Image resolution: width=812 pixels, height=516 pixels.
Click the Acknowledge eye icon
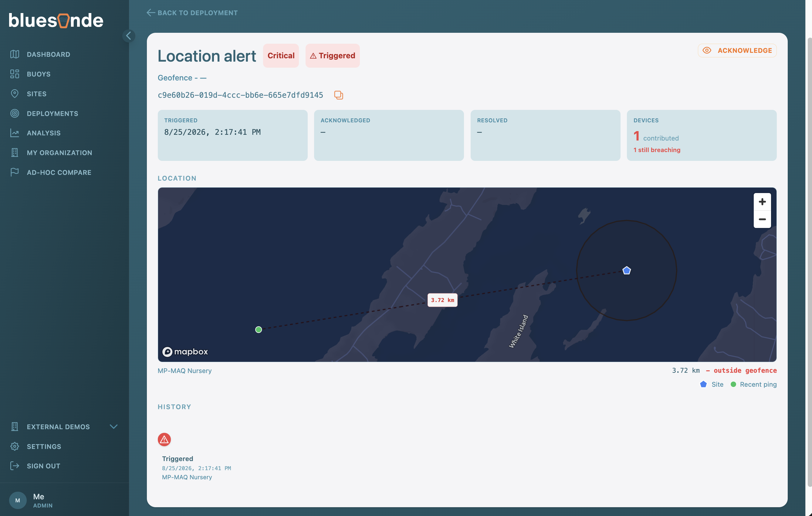(707, 50)
